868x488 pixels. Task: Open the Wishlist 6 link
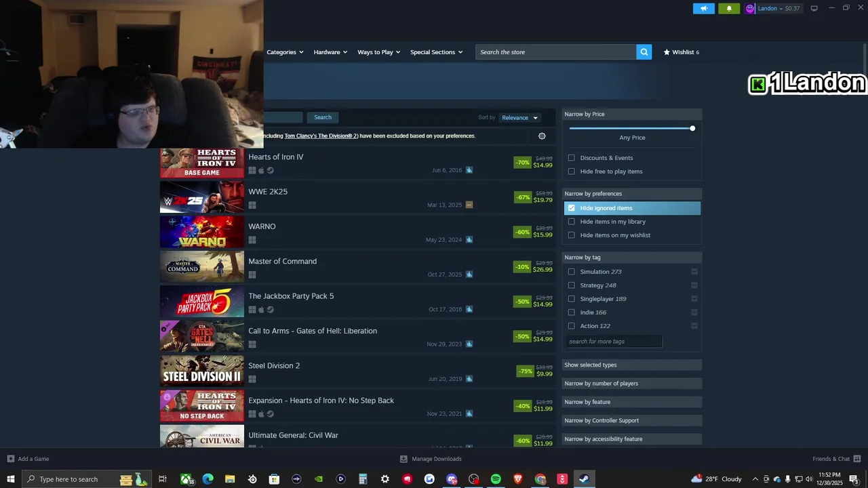pyautogui.click(x=682, y=52)
